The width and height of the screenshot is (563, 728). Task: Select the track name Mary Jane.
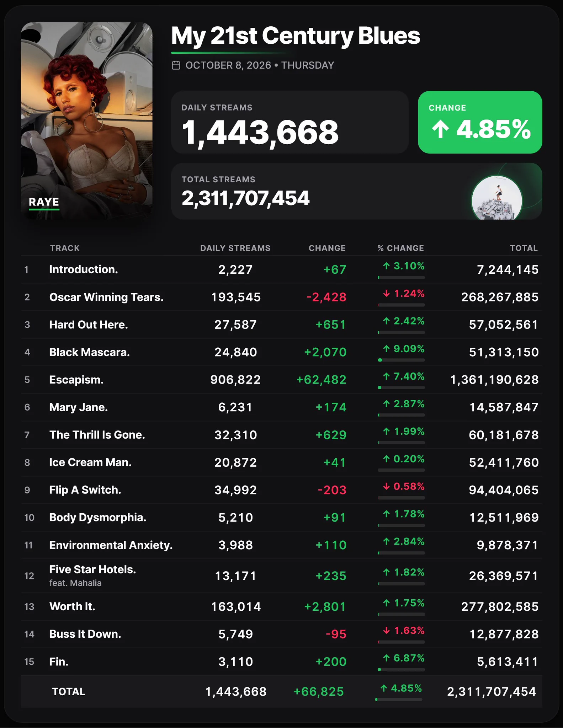pos(79,407)
